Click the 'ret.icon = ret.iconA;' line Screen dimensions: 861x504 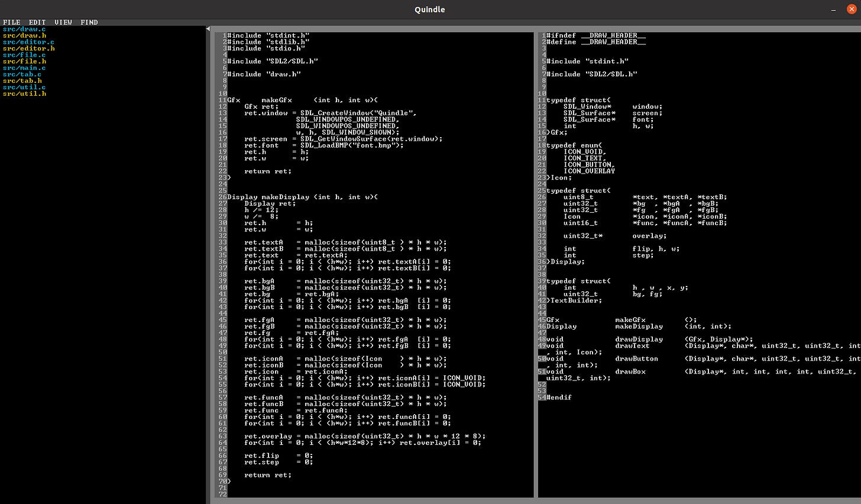[296, 372]
